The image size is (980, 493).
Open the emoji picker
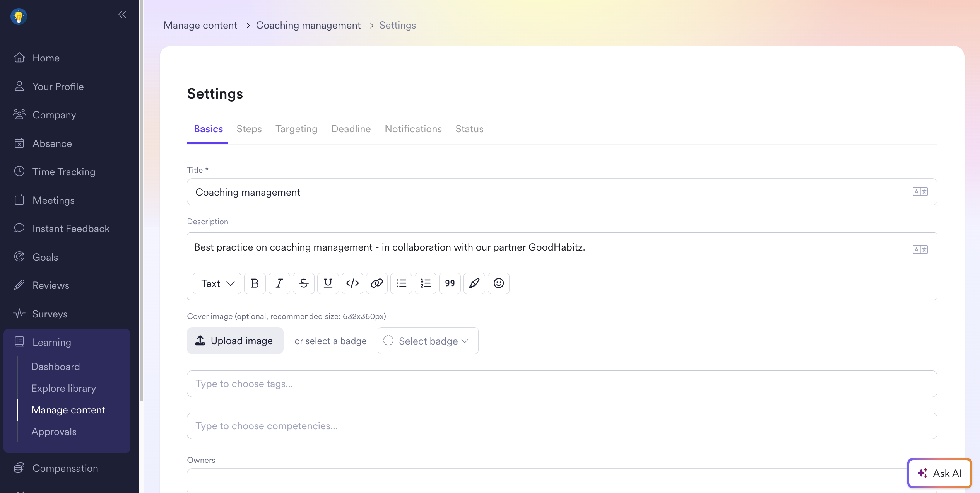(x=498, y=283)
